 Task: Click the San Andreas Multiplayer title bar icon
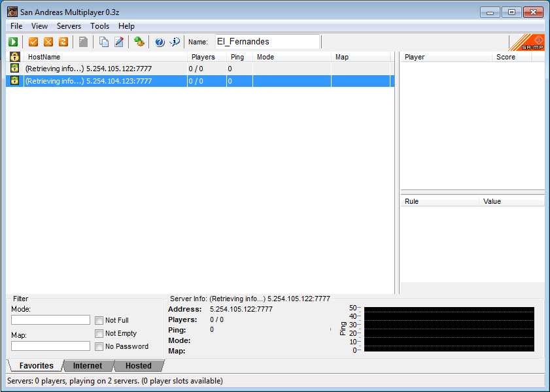[x=12, y=12]
